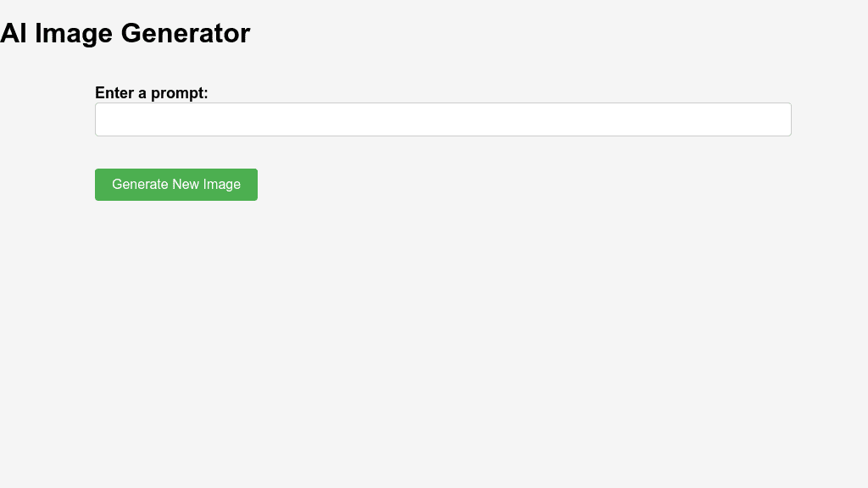Click the AI Image Generator heading
Viewport: 868px width, 488px height.
pyautogui.click(x=125, y=33)
